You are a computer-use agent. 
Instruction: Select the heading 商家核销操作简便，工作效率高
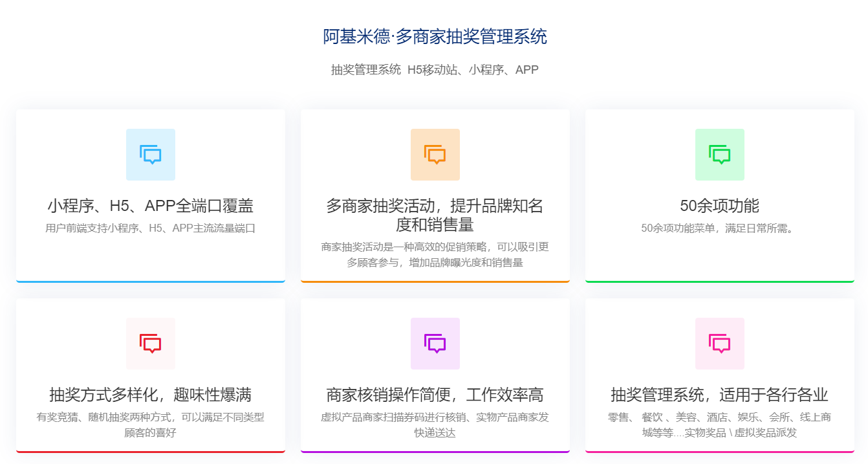(x=435, y=395)
